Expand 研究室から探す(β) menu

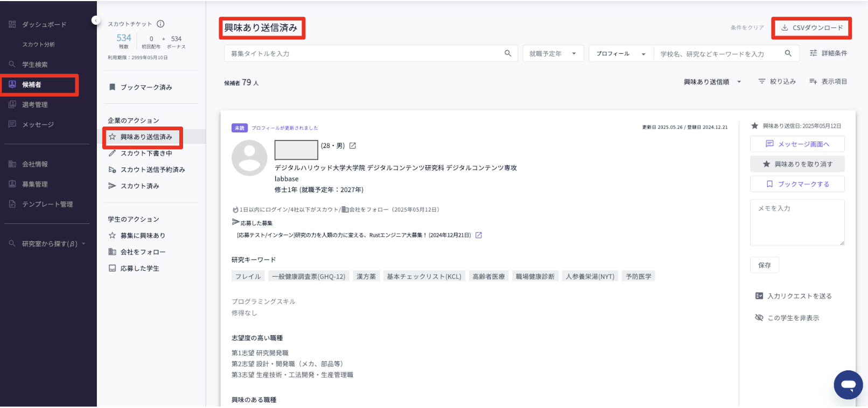[47, 244]
